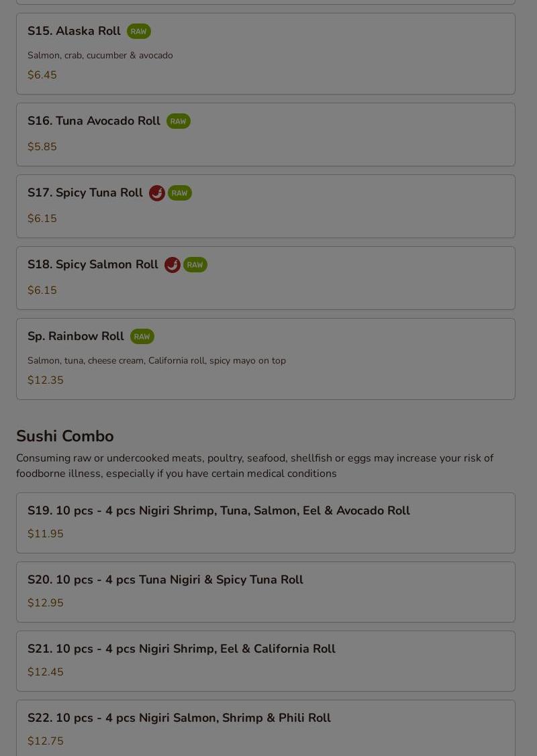Click the RAW badge on Alaska Roll
Screen dimensions: 537x756
(138, 32)
